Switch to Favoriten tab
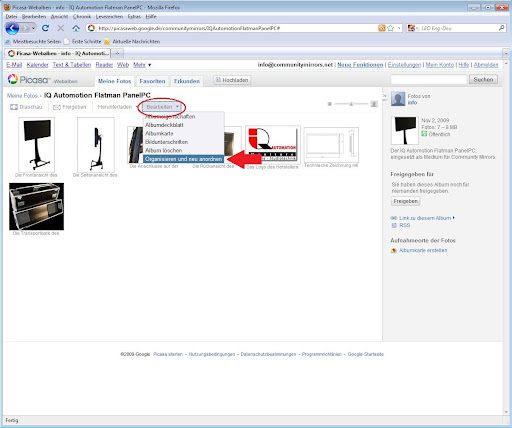 point(152,81)
